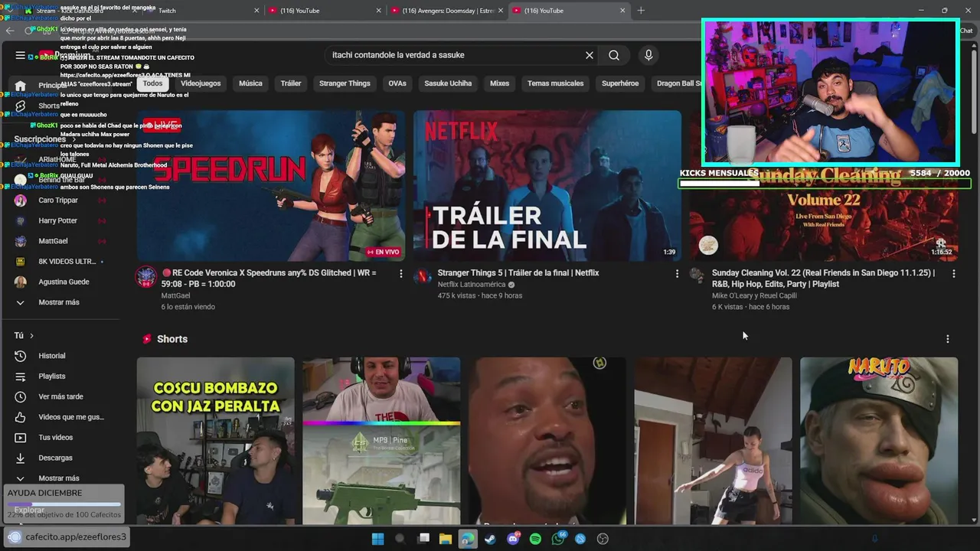The width and height of the screenshot is (980, 551).
Task: Open liked videos thumbs-up entry
Action: click(61, 417)
